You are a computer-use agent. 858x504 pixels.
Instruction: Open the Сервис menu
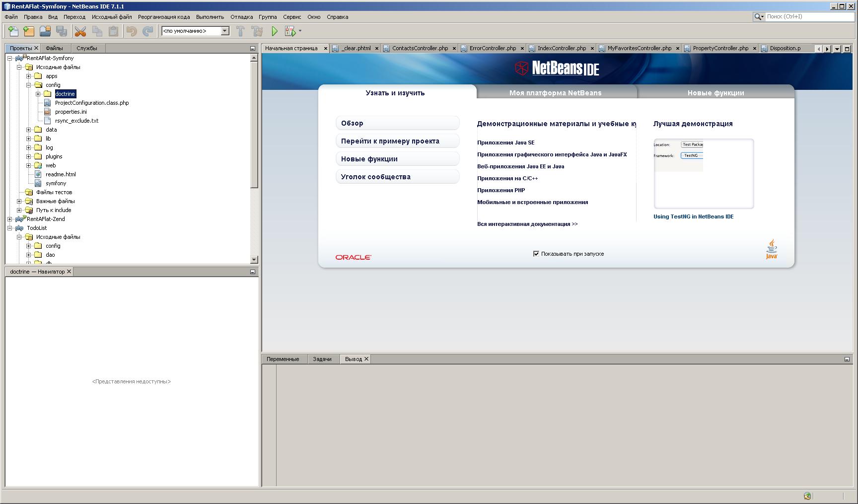[x=292, y=17]
